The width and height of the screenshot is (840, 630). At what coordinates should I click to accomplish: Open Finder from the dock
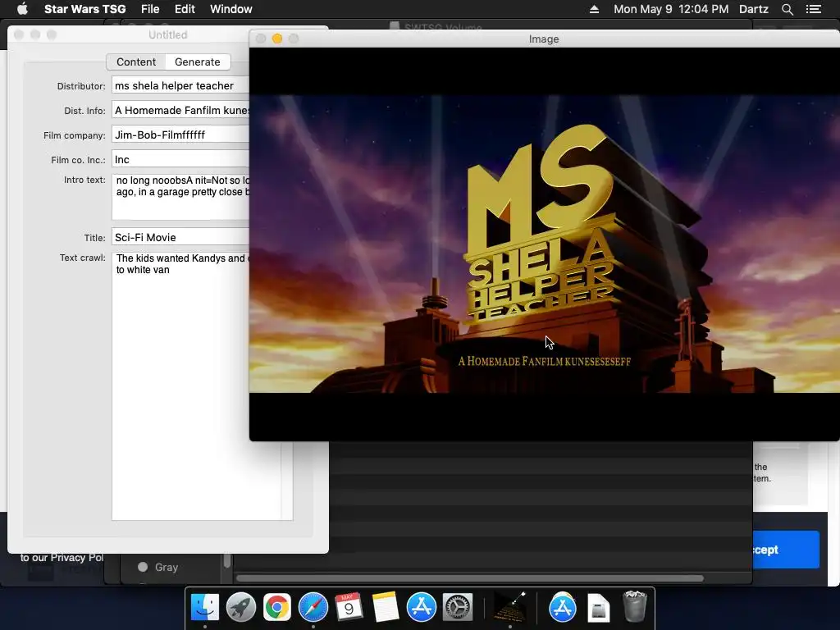click(205, 608)
